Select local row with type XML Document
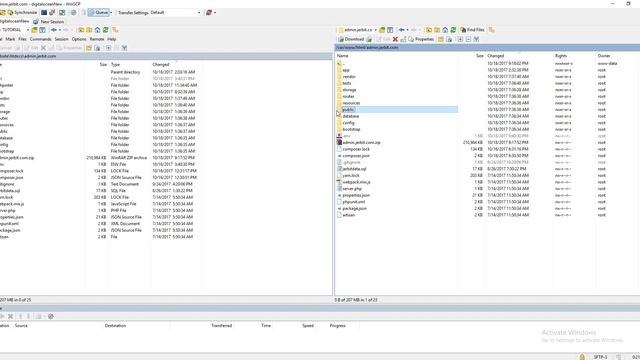This screenshot has height=360, width=640. tap(125, 224)
